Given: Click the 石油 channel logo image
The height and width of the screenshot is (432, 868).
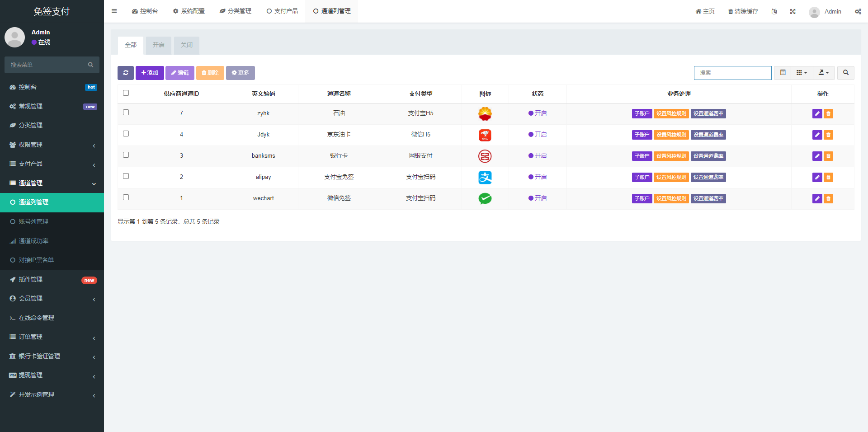Looking at the screenshot, I should [485, 113].
